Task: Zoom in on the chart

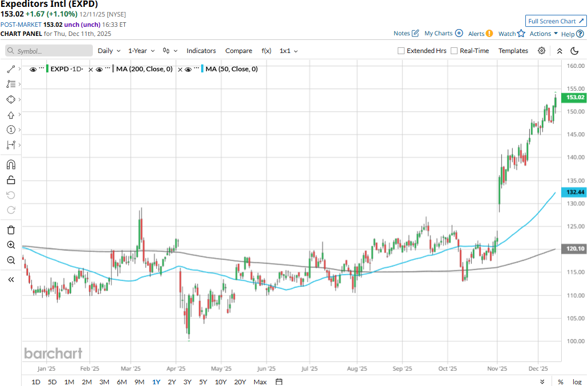Action: [11, 245]
